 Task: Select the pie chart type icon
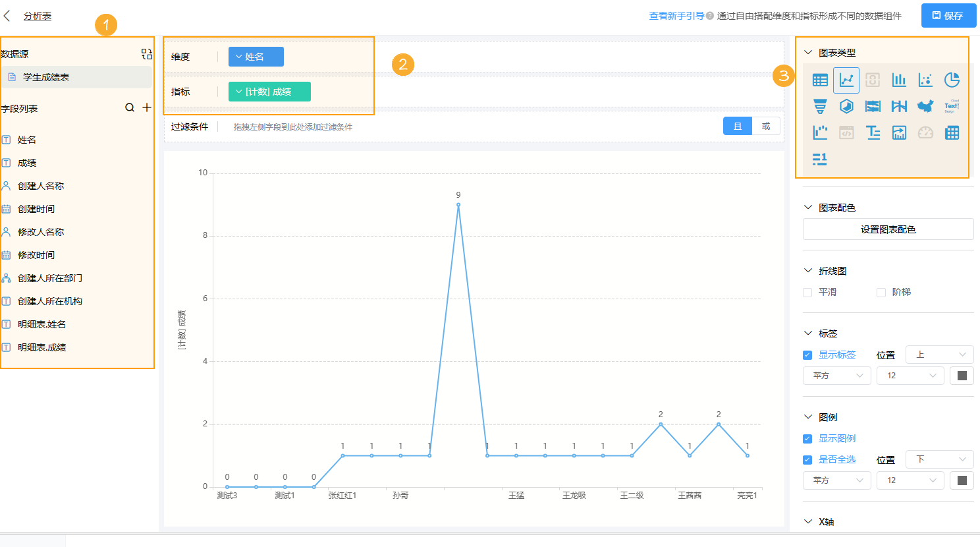click(x=952, y=80)
